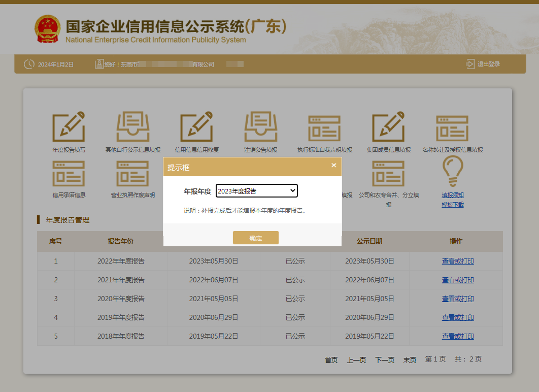Open the 填报须知 link
This screenshot has height=392, width=539.
(x=453, y=195)
